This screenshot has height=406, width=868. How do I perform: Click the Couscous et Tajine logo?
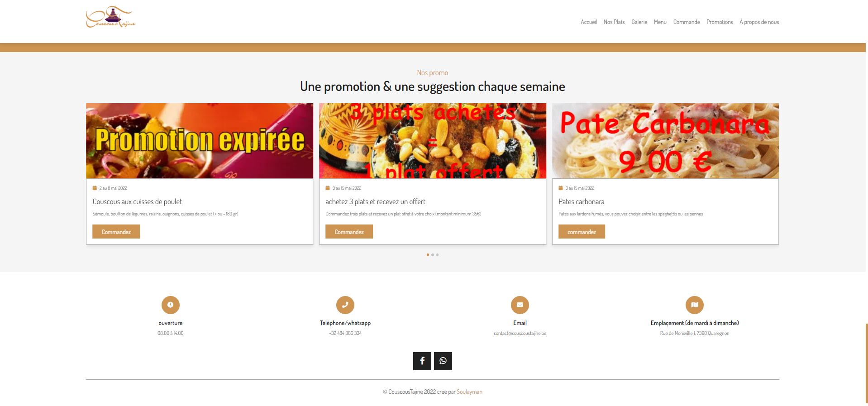coord(111,17)
